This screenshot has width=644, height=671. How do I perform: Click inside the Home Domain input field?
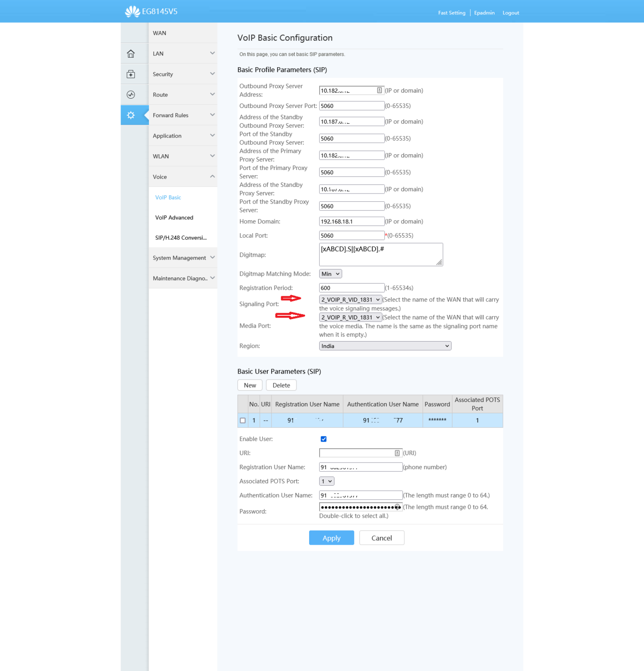point(351,221)
